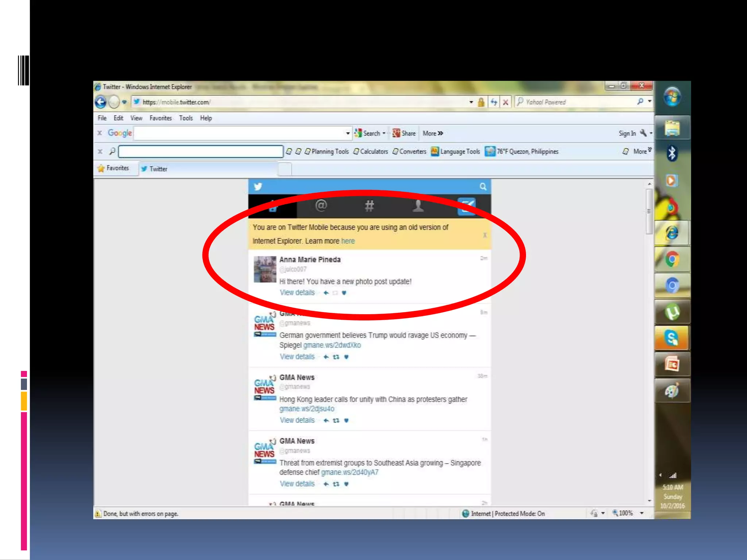Open the Tools menu
The width and height of the screenshot is (747, 560).
click(x=186, y=118)
